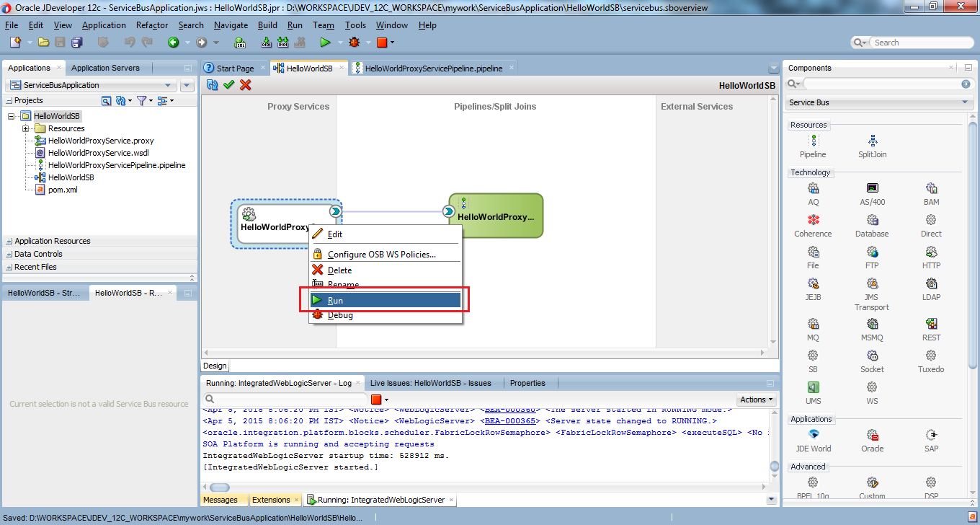Click the red Terminate stop icon
The width and height of the screenshot is (980, 525).
pos(382,43)
